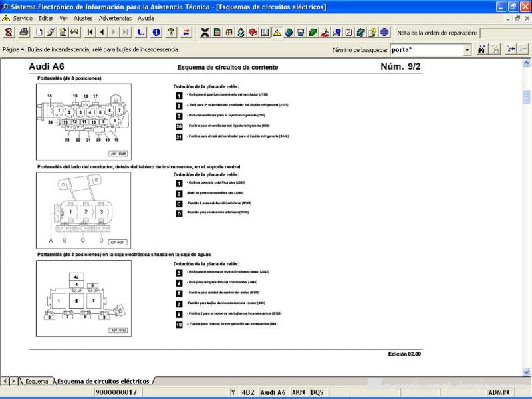Click the binoculars search icon
Screen dimensions: 532x399
pos(481,49)
